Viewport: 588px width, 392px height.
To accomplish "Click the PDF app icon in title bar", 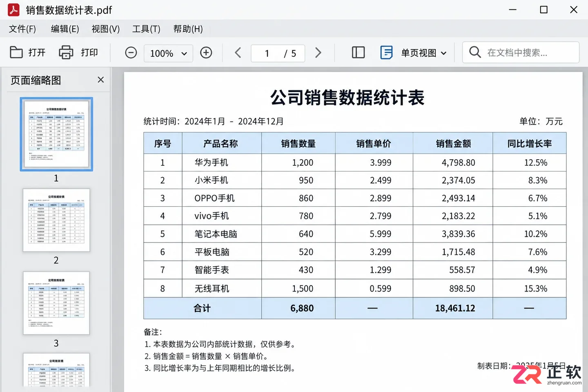I will pyautogui.click(x=13, y=10).
